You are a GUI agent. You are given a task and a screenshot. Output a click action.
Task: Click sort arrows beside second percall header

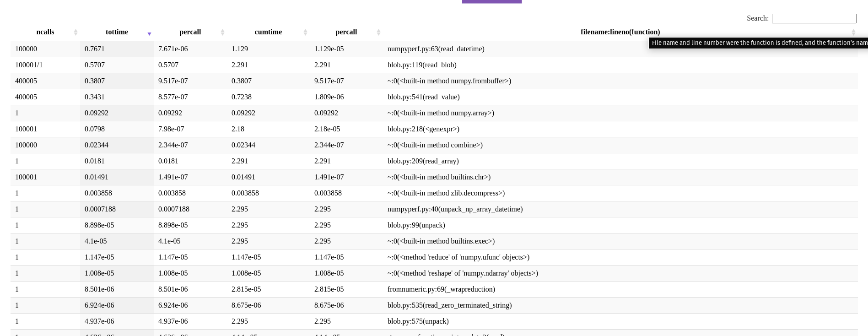pos(378,32)
